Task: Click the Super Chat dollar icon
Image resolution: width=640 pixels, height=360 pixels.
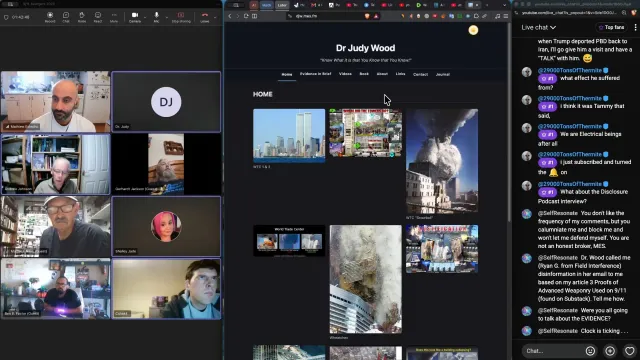Action: pyautogui.click(x=610, y=351)
